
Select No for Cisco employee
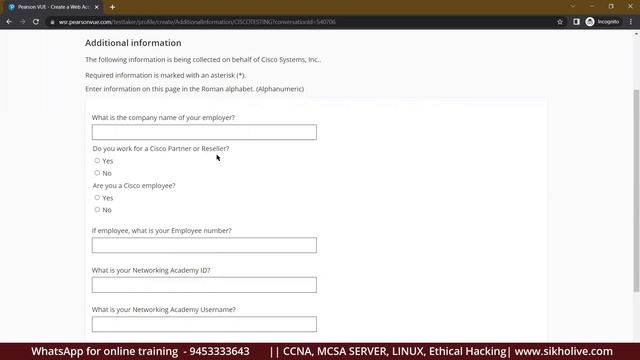point(97,209)
